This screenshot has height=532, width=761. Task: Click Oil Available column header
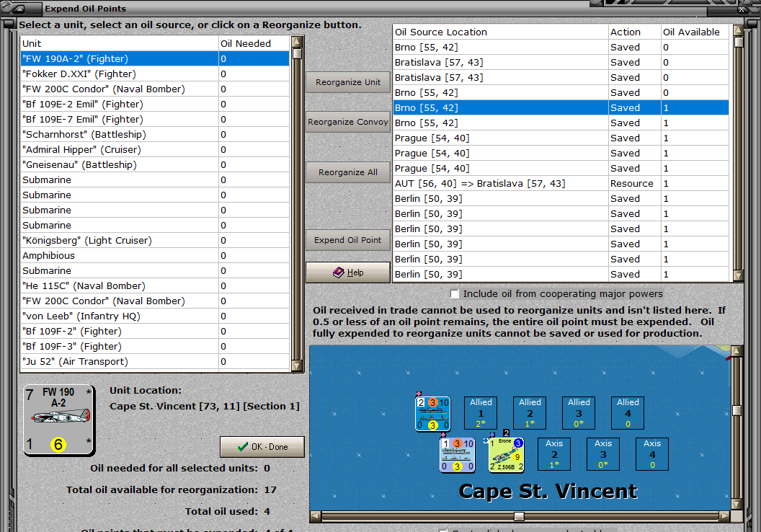[695, 32]
